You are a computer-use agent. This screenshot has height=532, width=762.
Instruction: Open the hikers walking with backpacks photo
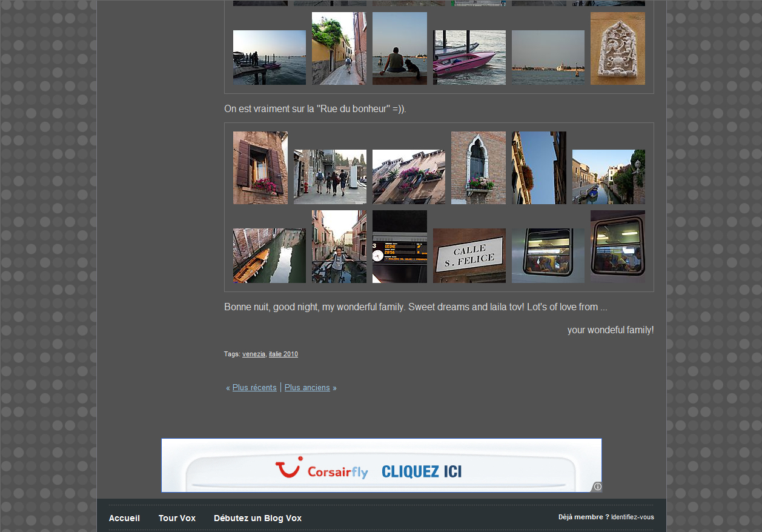(330, 177)
